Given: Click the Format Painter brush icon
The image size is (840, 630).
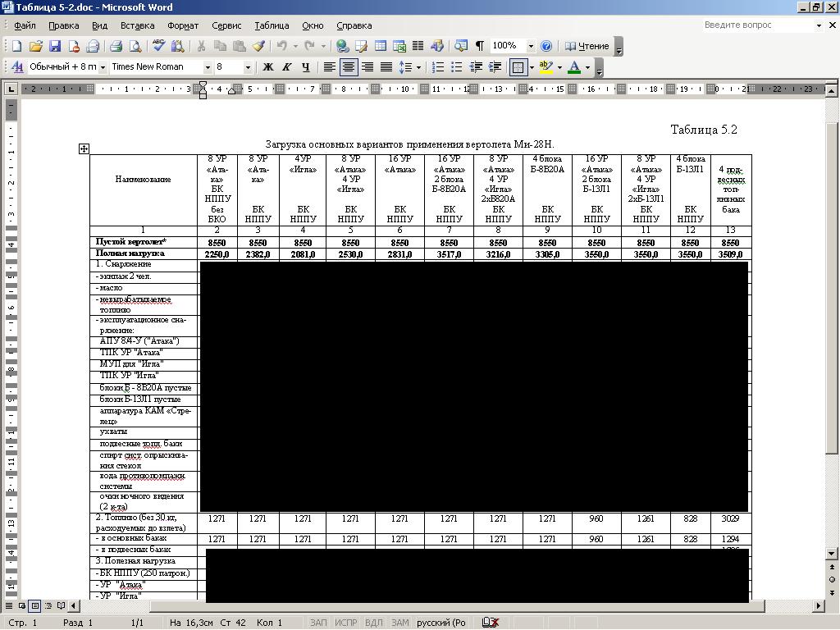Looking at the screenshot, I should coord(258,46).
